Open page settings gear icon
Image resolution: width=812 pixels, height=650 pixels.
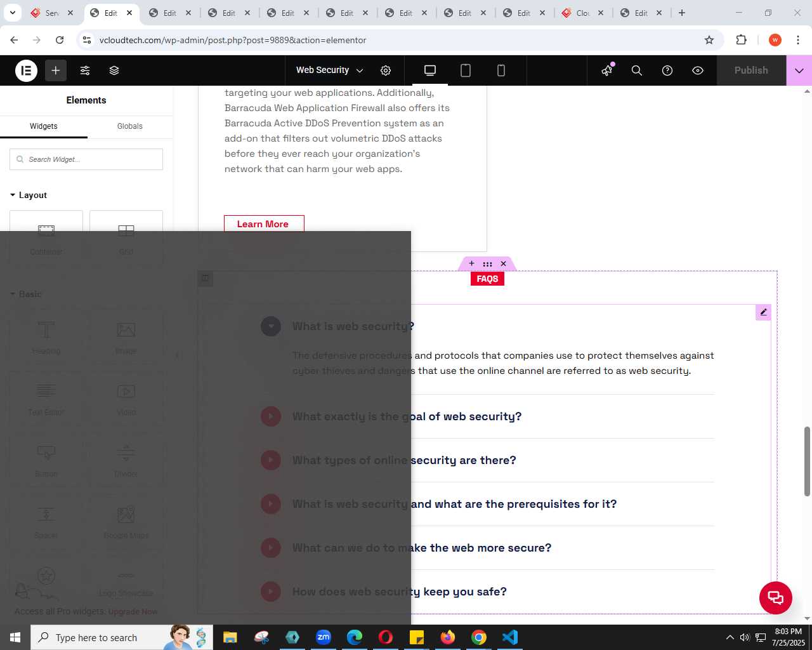click(386, 70)
